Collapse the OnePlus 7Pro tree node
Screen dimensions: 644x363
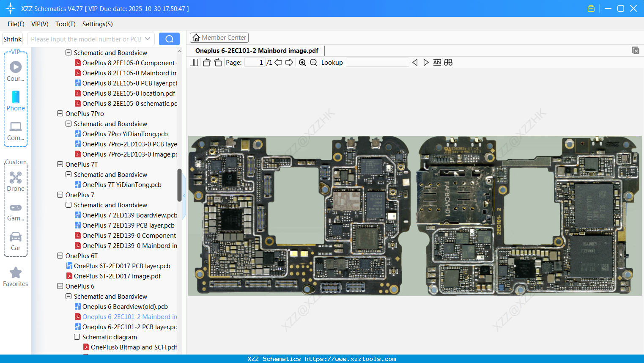point(60,113)
